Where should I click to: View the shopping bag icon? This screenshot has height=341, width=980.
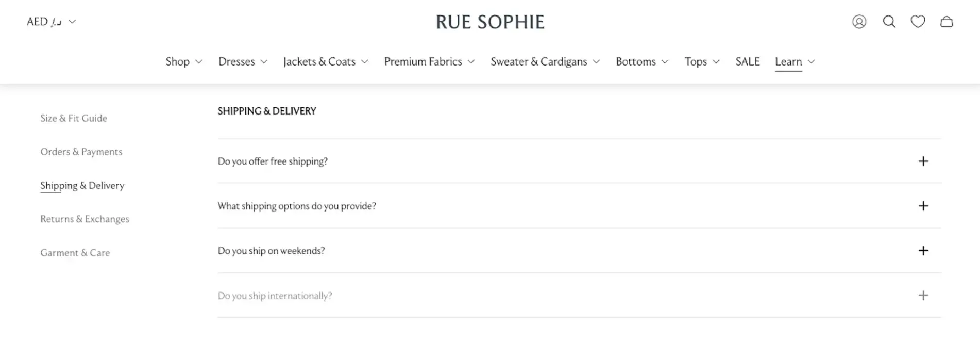[x=947, y=22]
